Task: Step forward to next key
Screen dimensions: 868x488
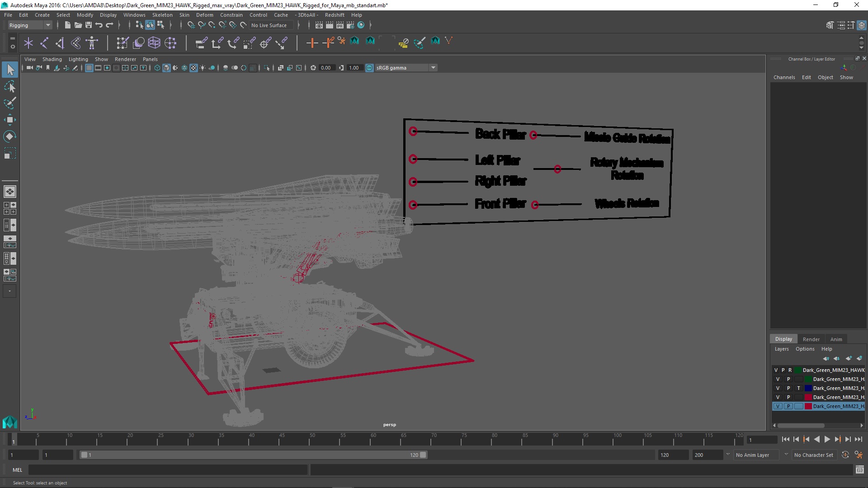Action: click(x=838, y=439)
